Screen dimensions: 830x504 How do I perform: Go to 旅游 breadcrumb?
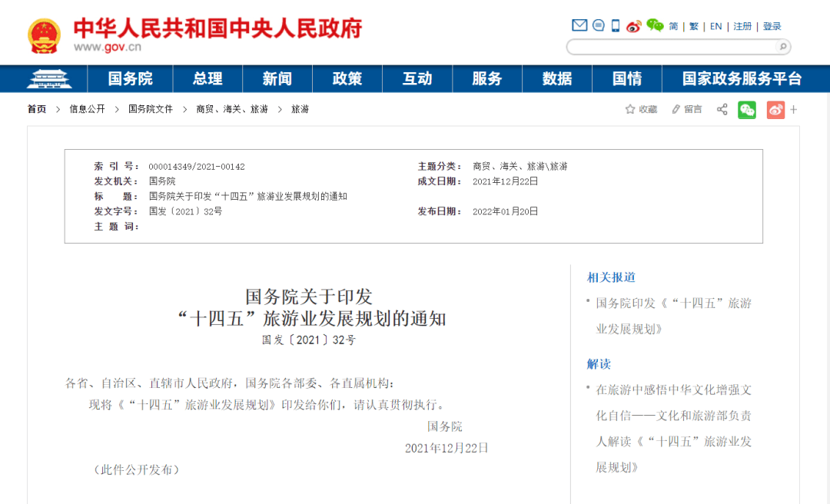pos(300,109)
